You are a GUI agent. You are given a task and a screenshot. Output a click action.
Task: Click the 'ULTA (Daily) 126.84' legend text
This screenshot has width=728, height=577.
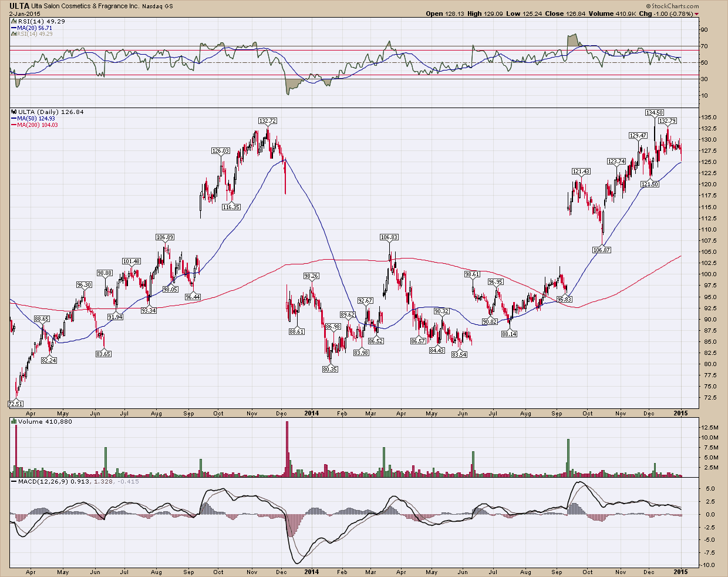pyautogui.click(x=51, y=112)
